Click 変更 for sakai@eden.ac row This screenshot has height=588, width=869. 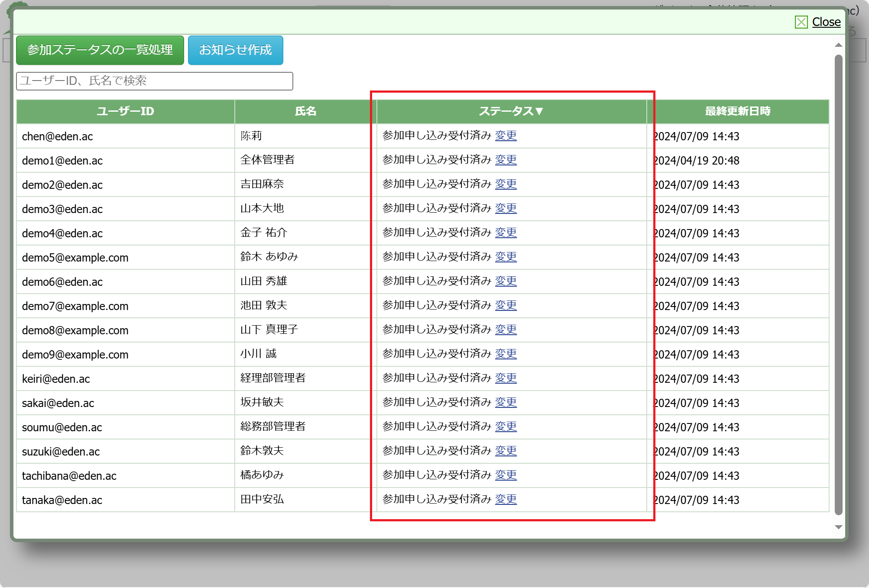coord(506,402)
